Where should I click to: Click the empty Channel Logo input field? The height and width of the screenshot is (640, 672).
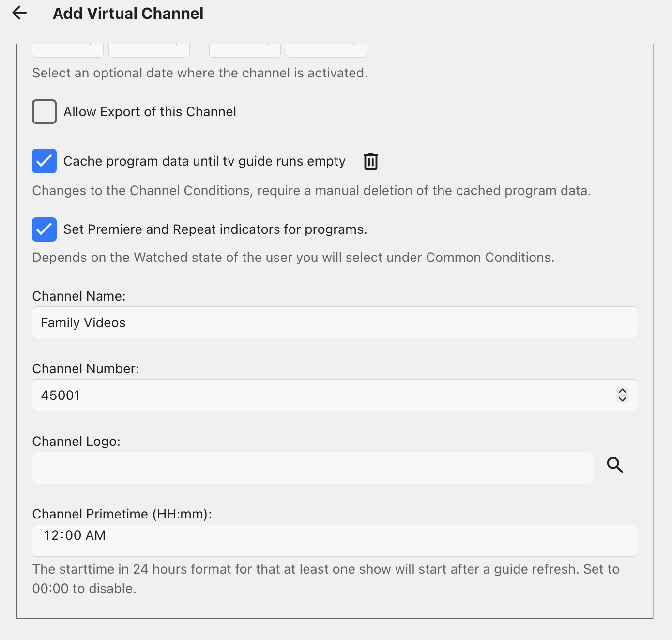tap(312, 468)
